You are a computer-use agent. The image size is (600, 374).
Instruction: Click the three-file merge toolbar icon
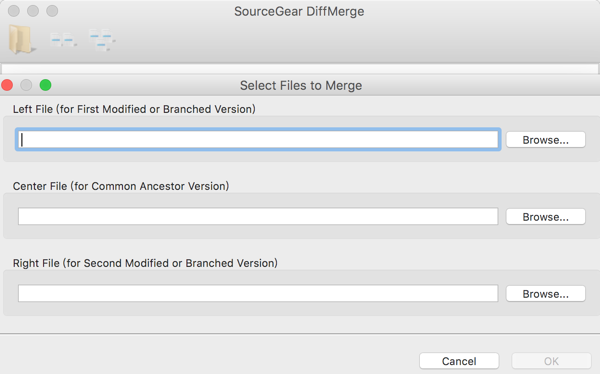[102, 39]
